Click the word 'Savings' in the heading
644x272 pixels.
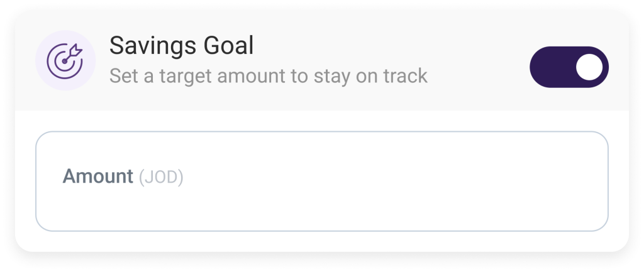149,45
